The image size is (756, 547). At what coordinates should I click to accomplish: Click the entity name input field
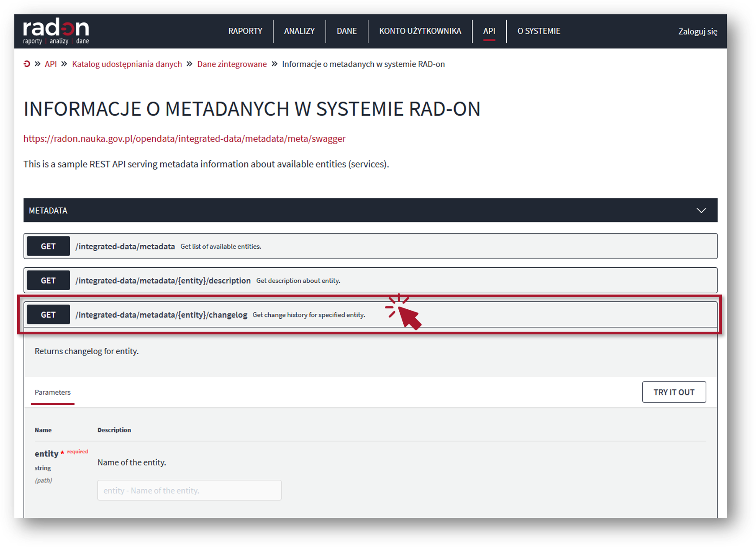189,490
